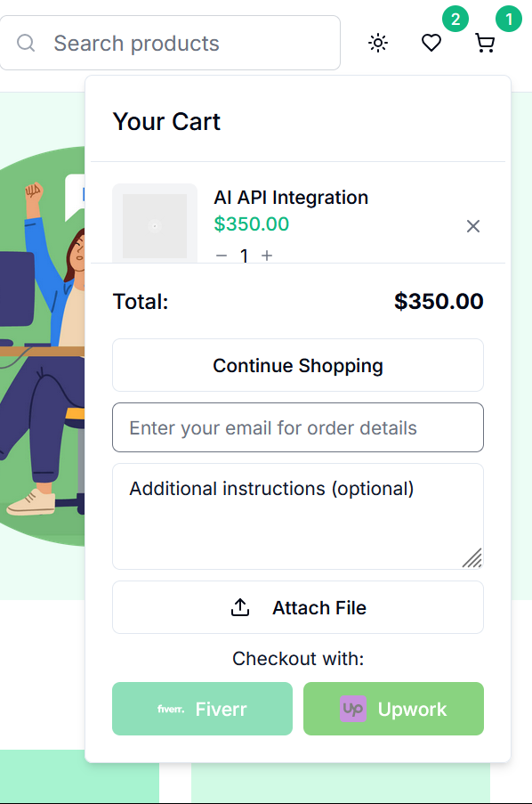Remove AI API Integration from cart

click(x=473, y=226)
